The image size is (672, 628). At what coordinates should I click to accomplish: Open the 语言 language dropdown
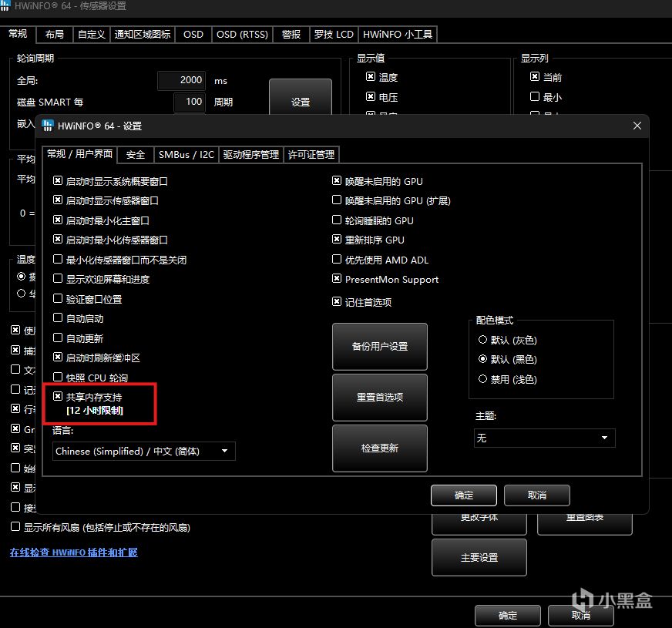click(143, 451)
